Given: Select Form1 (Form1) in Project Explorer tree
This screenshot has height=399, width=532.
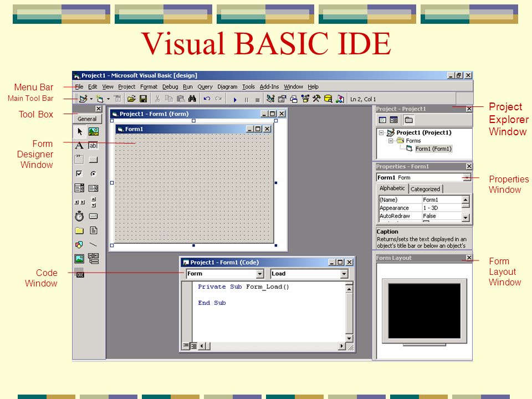Looking at the screenshot, I should point(433,149).
